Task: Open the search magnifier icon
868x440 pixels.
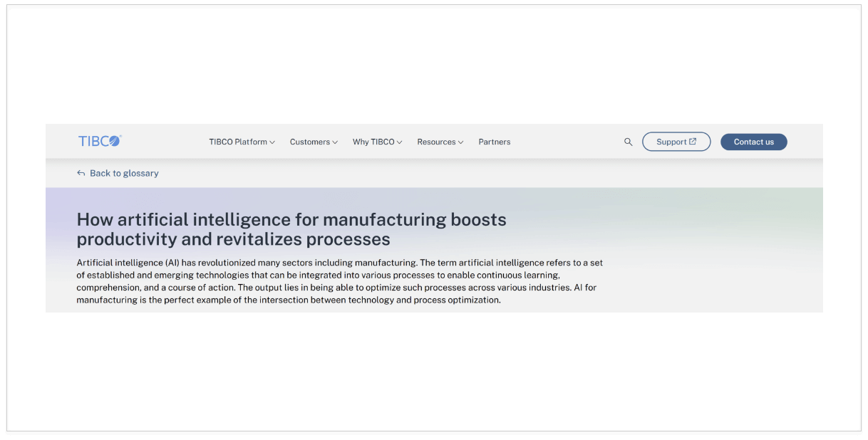Action: pos(628,142)
